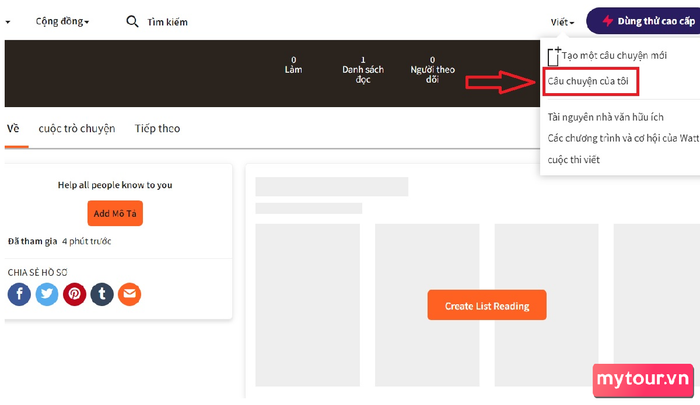700x405 pixels.
Task: Click Đã tham gia 4 phút trước text
Action: 59,241
